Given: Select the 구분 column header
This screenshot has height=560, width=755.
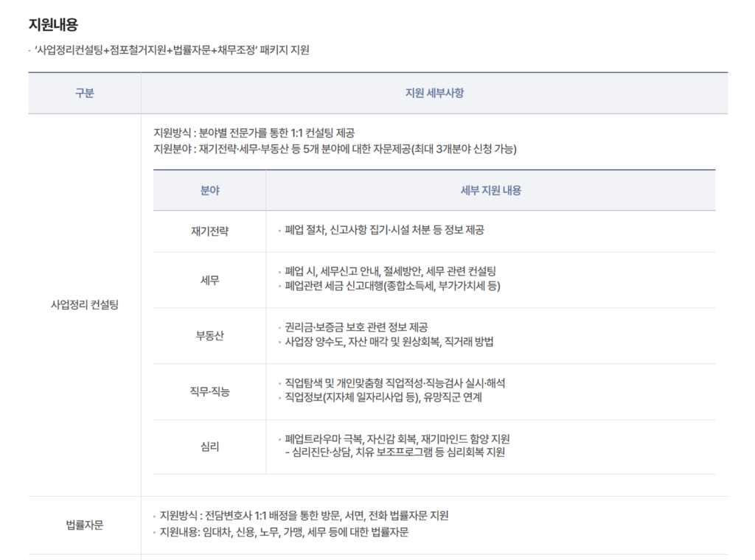Looking at the screenshot, I should [x=84, y=93].
